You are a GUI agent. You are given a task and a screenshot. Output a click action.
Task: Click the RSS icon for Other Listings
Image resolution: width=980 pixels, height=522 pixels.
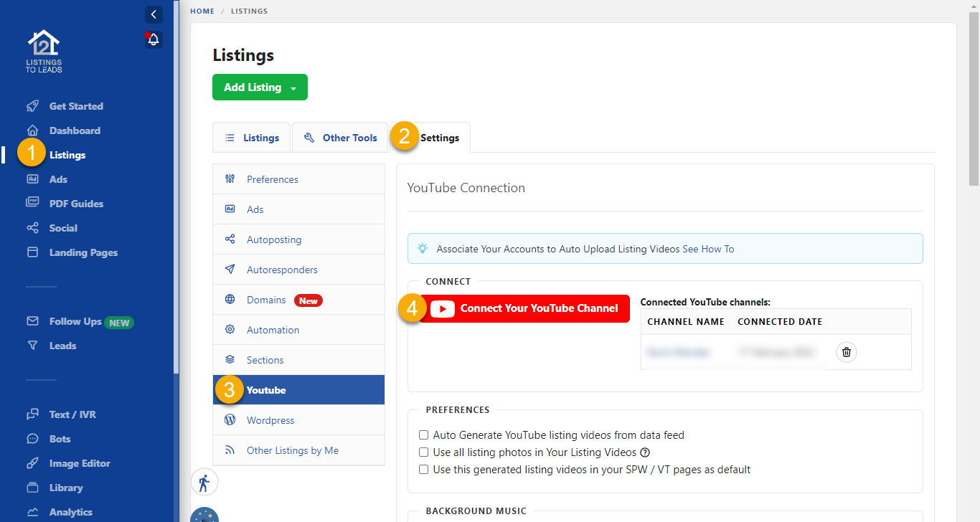coord(230,450)
